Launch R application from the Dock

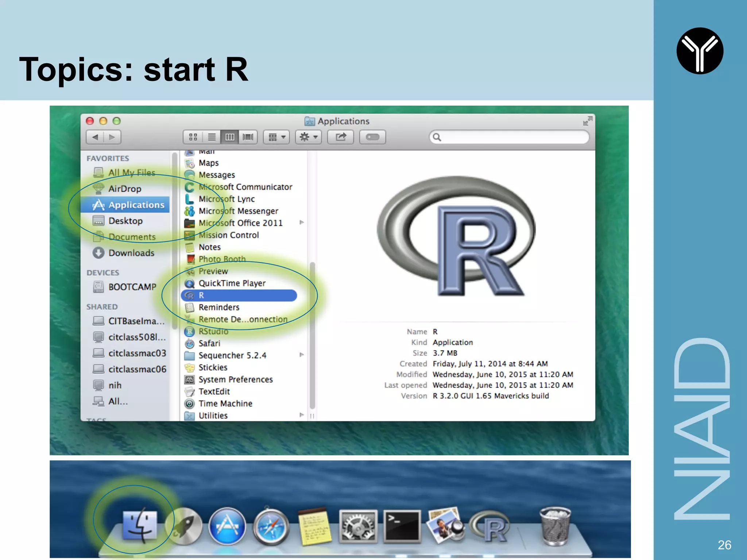[x=490, y=526]
